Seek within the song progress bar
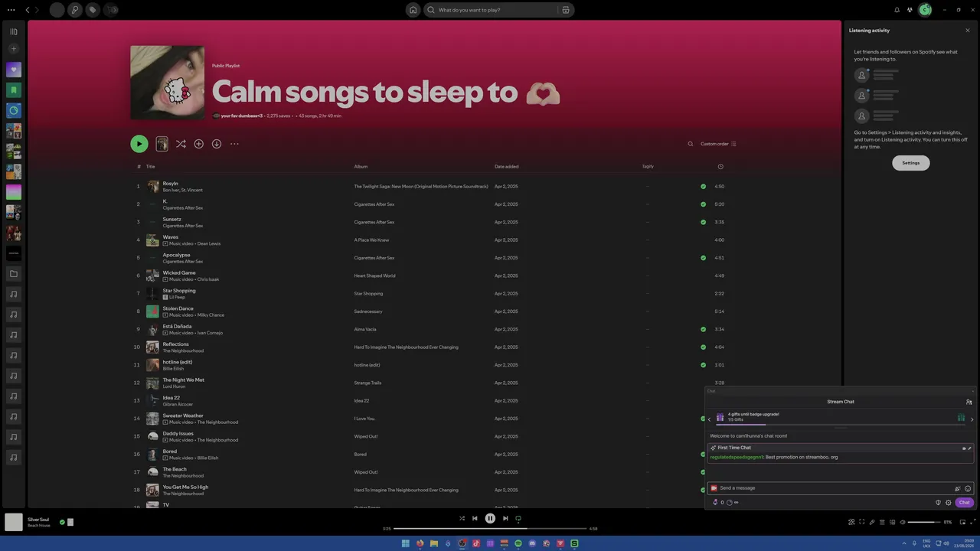The height and width of the screenshot is (551, 980). [490, 528]
